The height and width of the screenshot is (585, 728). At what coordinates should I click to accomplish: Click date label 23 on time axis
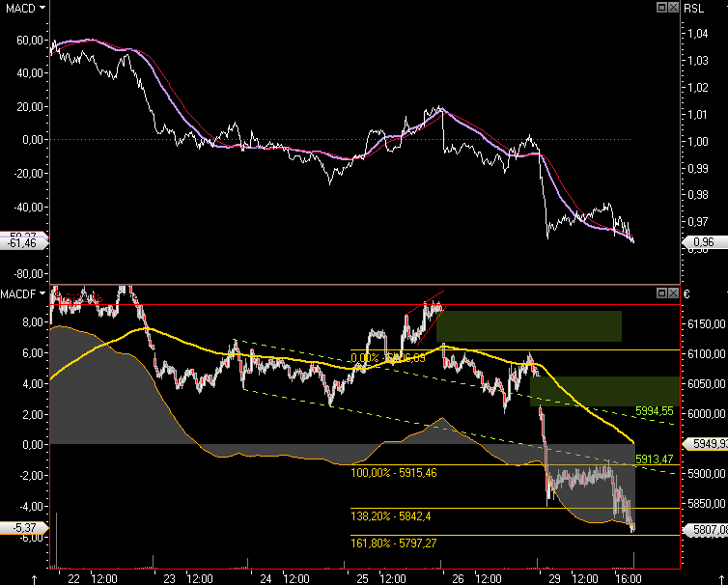coord(170,578)
